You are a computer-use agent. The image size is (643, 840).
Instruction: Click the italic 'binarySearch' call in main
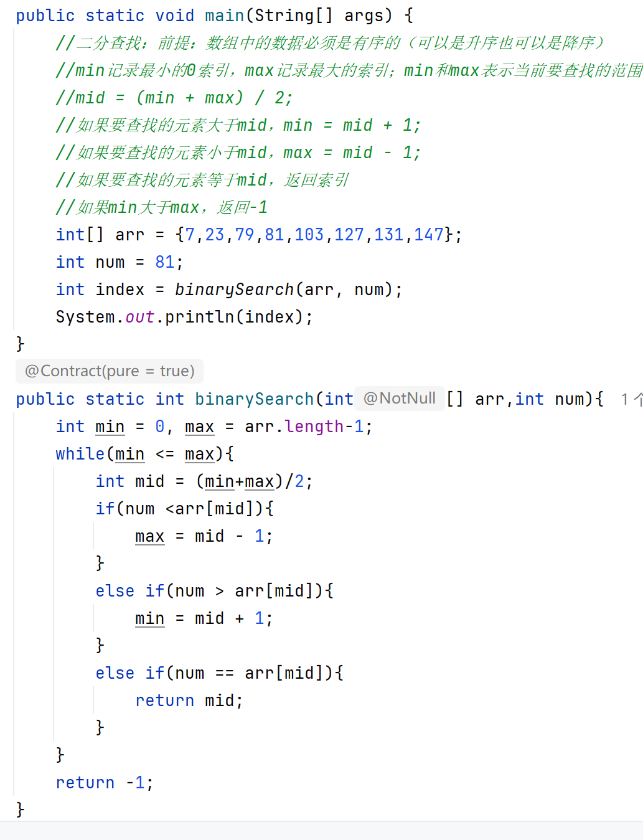pyautogui.click(x=235, y=290)
